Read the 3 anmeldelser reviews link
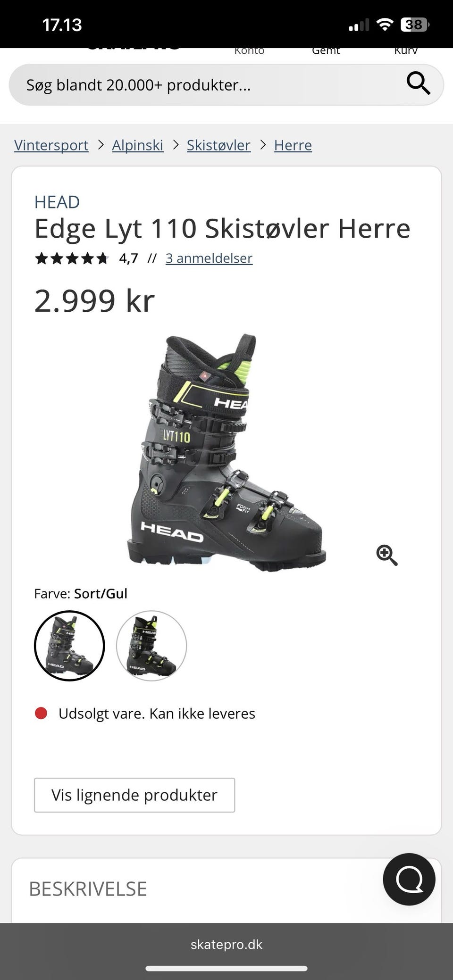 [209, 258]
